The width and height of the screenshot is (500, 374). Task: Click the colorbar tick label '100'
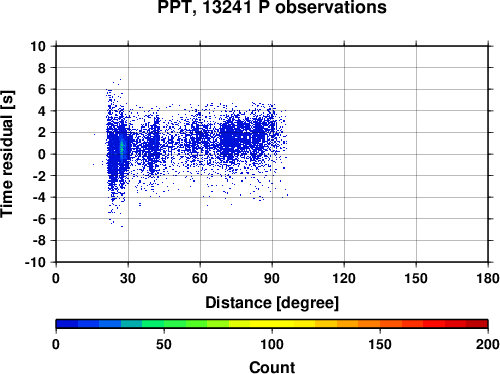point(272,344)
